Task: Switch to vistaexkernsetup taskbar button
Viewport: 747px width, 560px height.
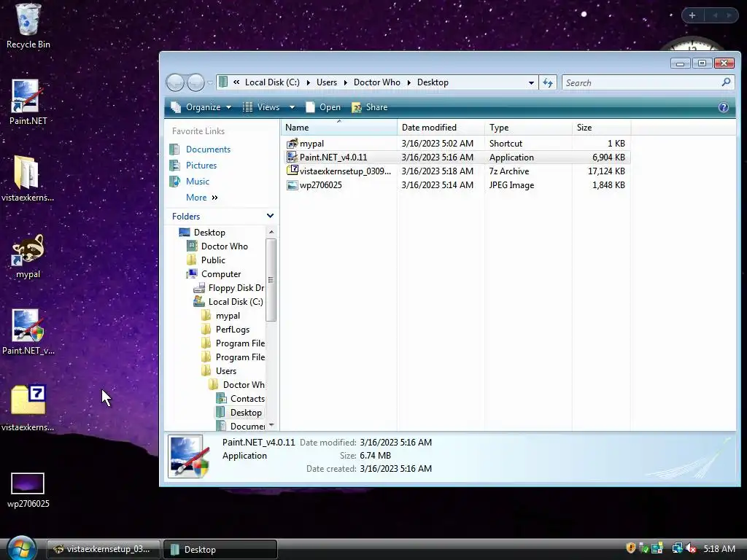Action: pyautogui.click(x=103, y=549)
